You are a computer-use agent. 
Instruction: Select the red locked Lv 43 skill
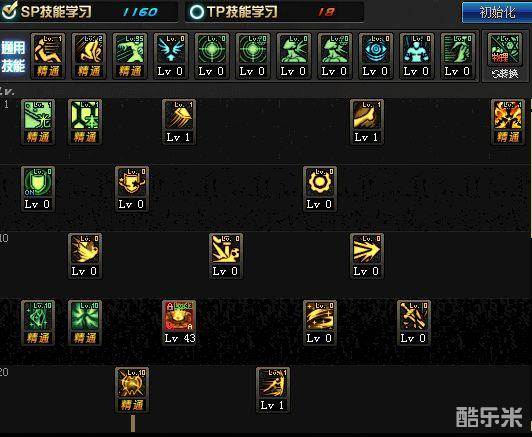(179, 323)
